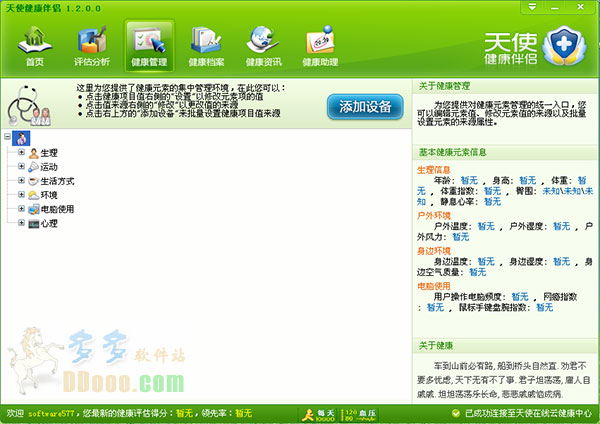The image size is (600, 424).
Task: Select the 电脑使用 tree label
Action: (57, 209)
